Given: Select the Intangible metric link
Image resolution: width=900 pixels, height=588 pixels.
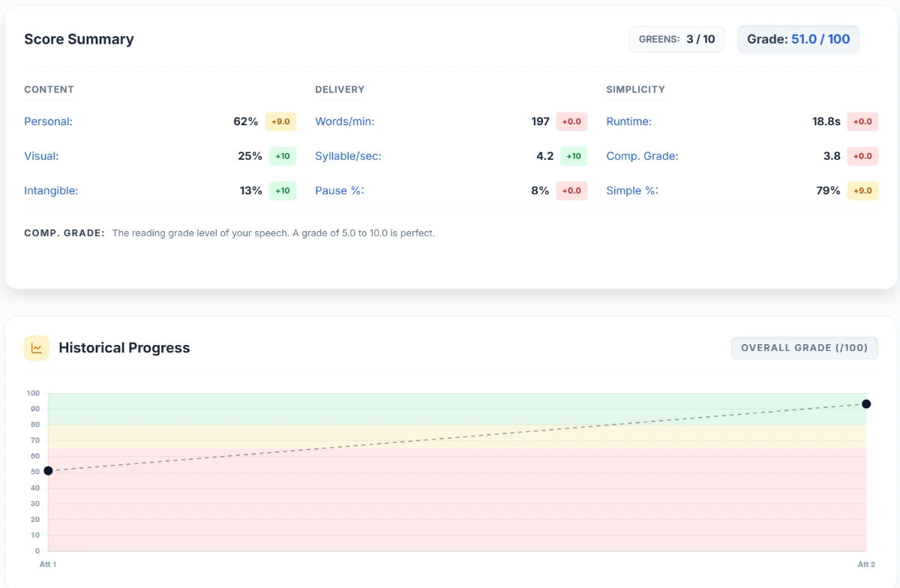Looking at the screenshot, I should pyautogui.click(x=51, y=190).
